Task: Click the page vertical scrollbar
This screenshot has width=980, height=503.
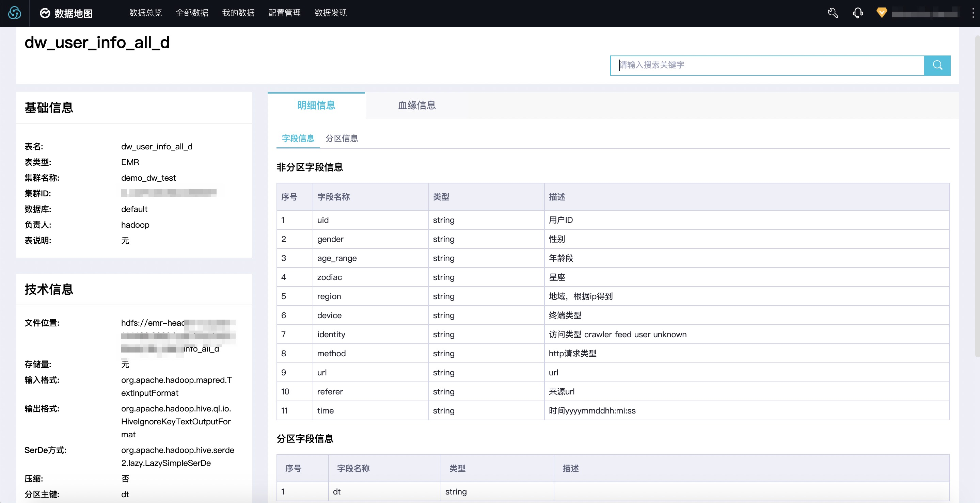Action: (977, 196)
